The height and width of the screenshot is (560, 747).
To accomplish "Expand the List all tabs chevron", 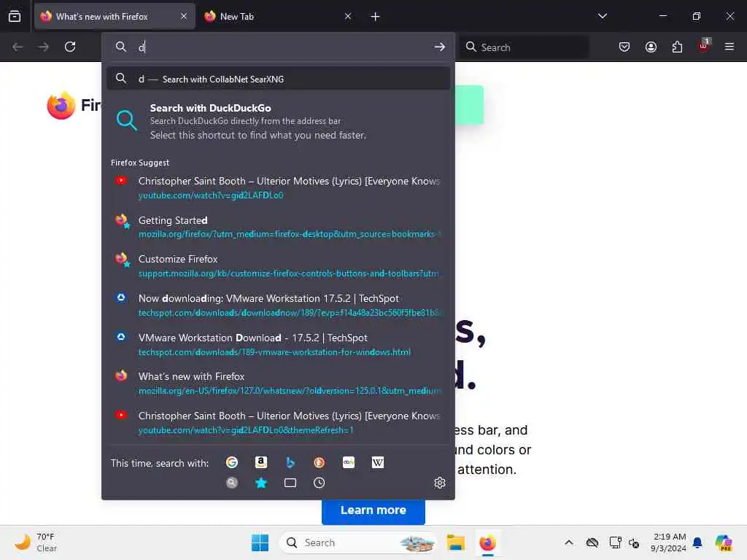I will coord(603,16).
